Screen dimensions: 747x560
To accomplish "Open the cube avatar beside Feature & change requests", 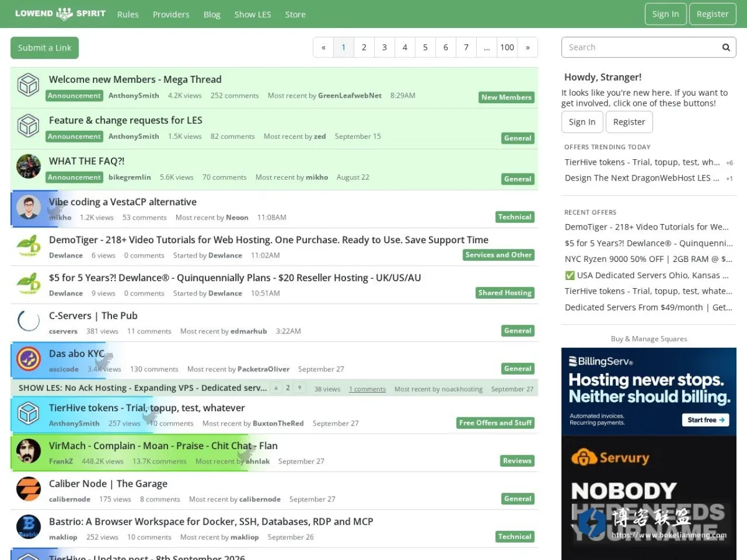I will (x=29, y=126).
